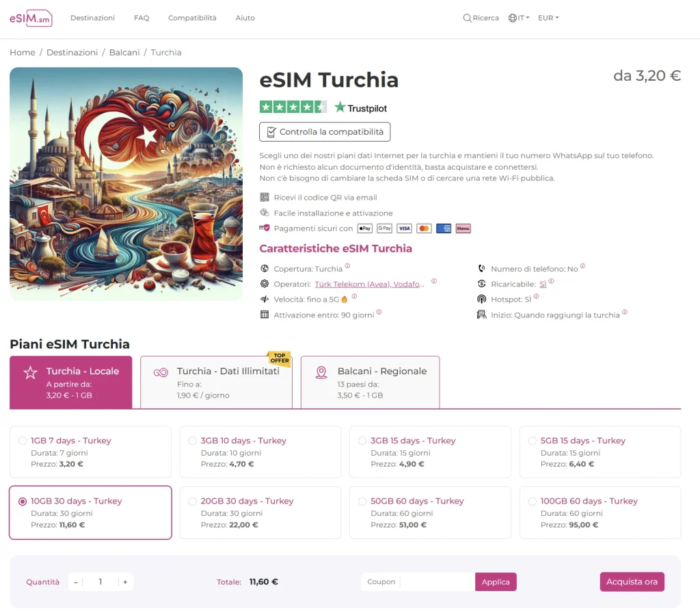This screenshot has width=700, height=615.
Task: Select the 3GB 15 days plan
Action: [x=431, y=452]
